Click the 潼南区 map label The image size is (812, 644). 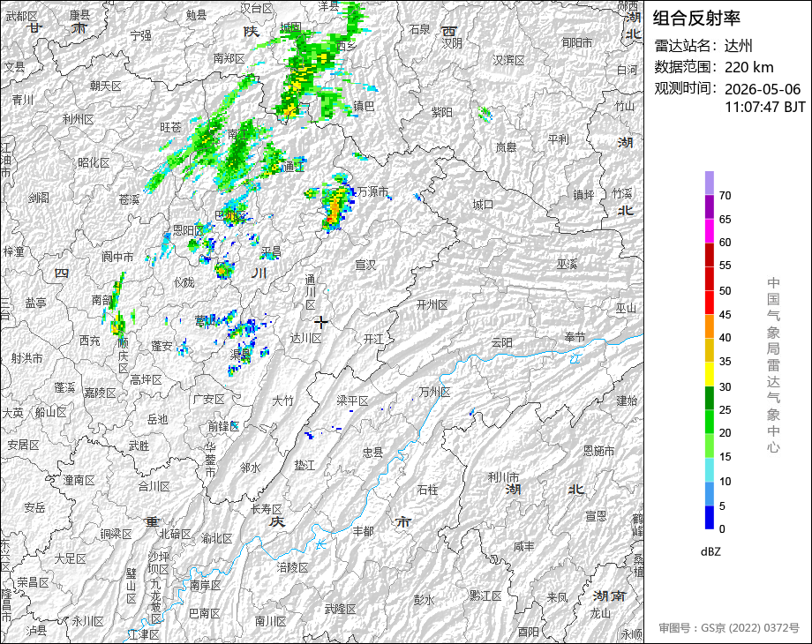point(79,480)
